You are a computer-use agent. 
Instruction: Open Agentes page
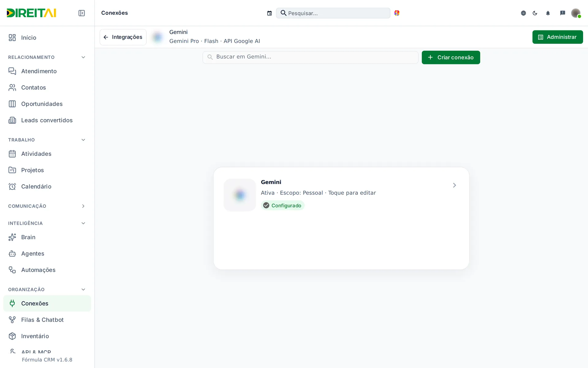[x=47, y=254]
